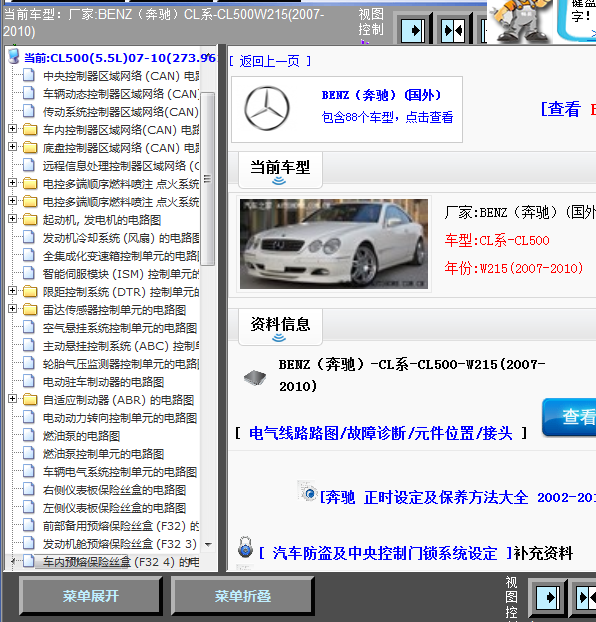596x622 pixels.
Task: Click folder icon of 雷达传感器控制单元 row
Action: 29,309
